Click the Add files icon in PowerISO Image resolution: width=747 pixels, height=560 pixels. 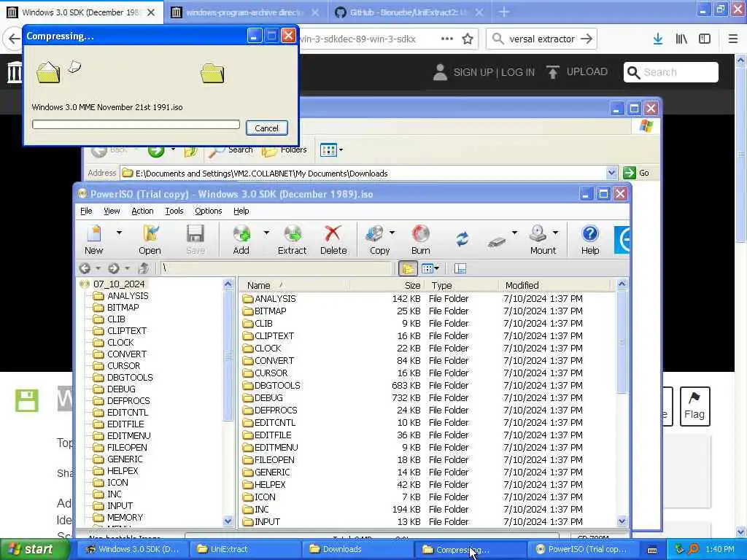[241, 239]
